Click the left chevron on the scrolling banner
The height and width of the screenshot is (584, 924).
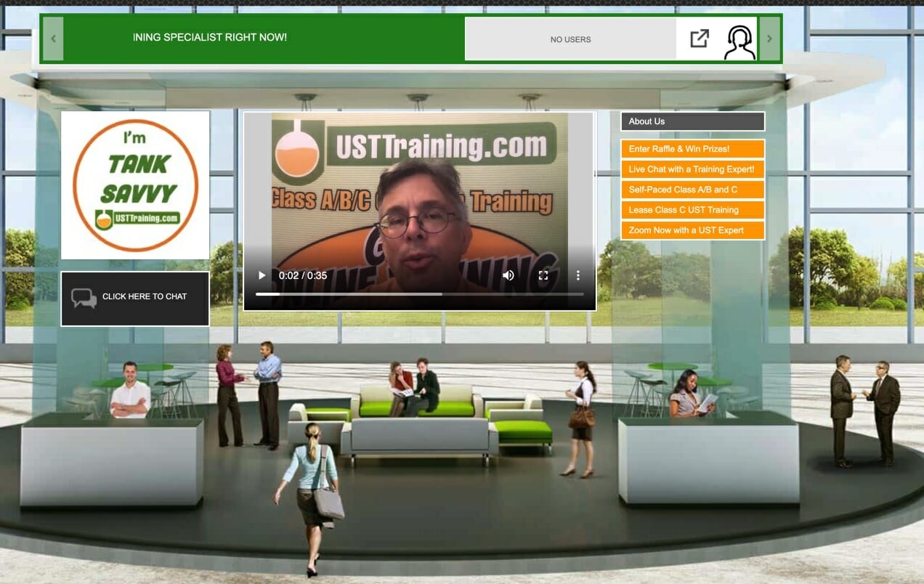point(52,38)
